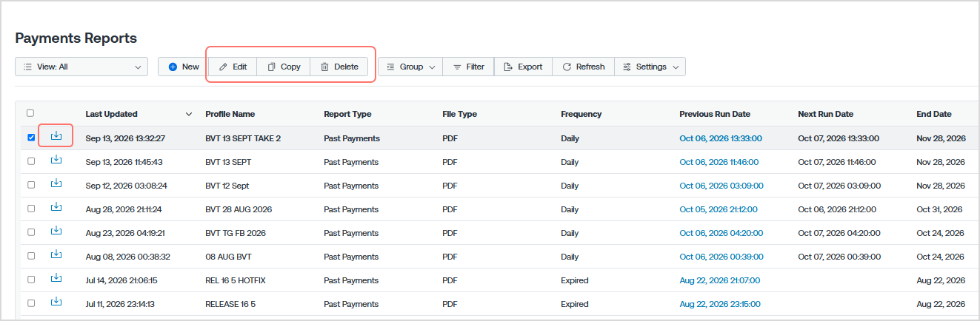980x321 pixels.
Task: Check the RELEASE 16 5 row checkbox
Action: click(x=30, y=303)
